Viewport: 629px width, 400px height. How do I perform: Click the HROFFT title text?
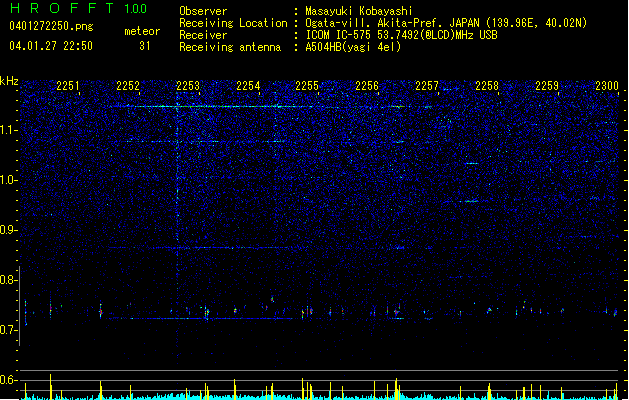point(62,8)
